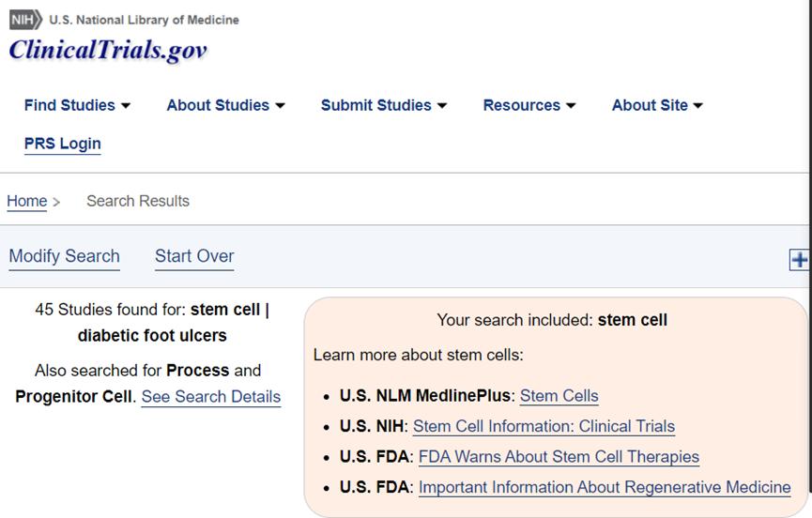Go to PRS Login
Viewport: 812px width, 518px height.
coord(62,144)
